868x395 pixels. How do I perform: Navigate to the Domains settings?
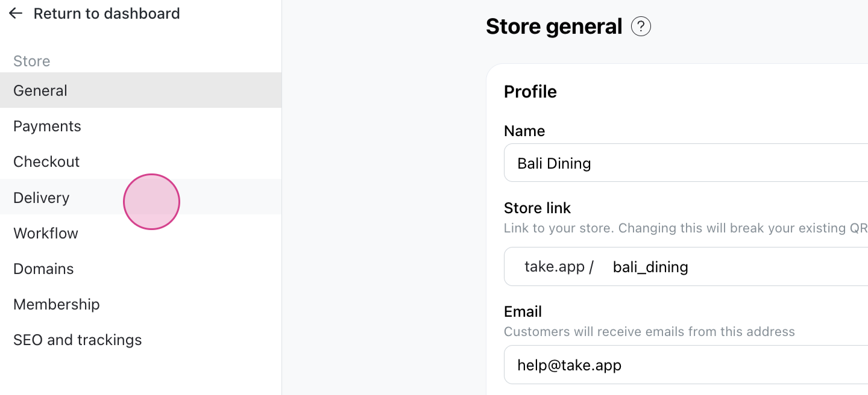(x=140, y=268)
